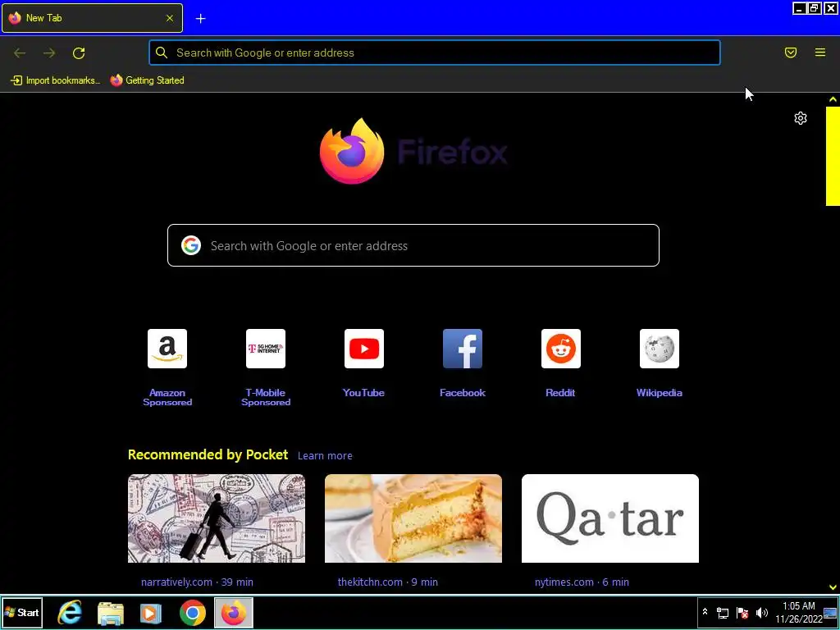Click Import bookmarks bookmark item
This screenshot has height=630, width=840.
pyautogui.click(x=55, y=80)
